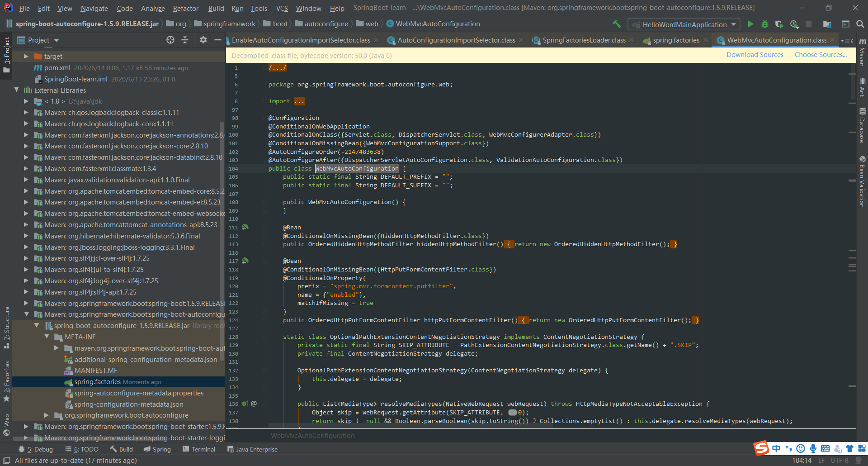Open the Bean Validation tool window
The width and height of the screenshot is (868, 466).
(x=862, y=181)
